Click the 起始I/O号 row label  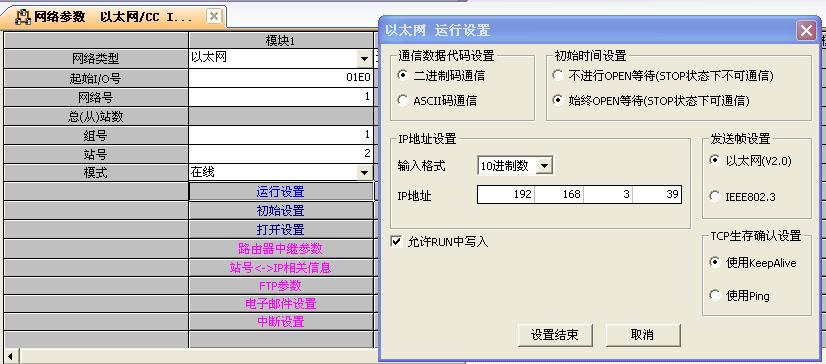[95, 78]
